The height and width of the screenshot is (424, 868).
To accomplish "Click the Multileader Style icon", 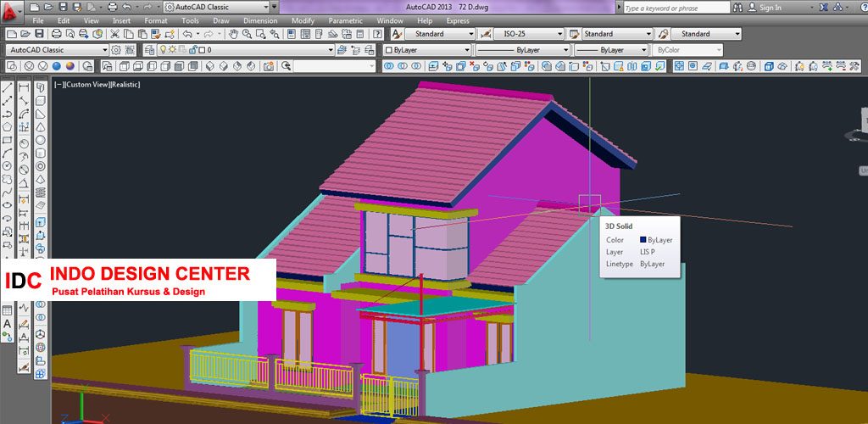I will [x=663, y=34].
